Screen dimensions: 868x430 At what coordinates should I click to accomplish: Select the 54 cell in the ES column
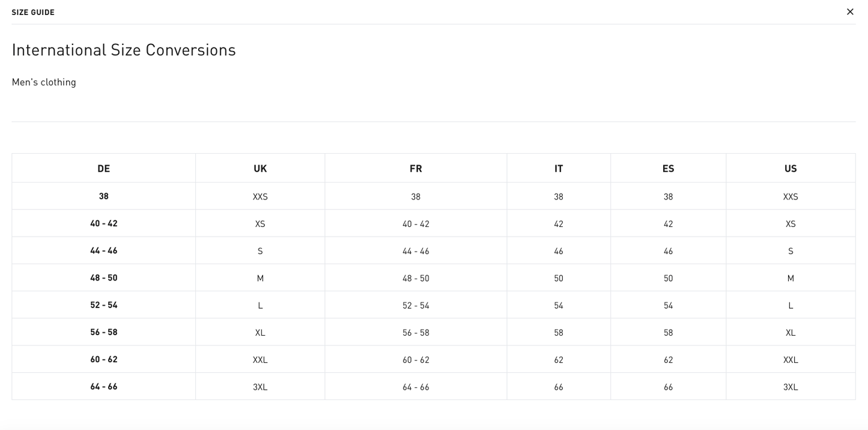(668, 306)
